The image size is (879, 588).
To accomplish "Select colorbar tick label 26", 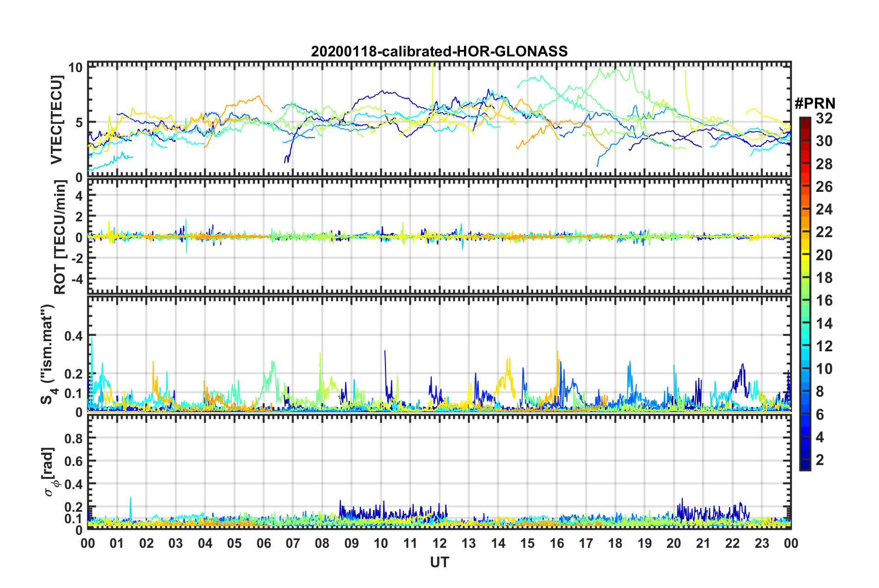I will coord(824,187).
